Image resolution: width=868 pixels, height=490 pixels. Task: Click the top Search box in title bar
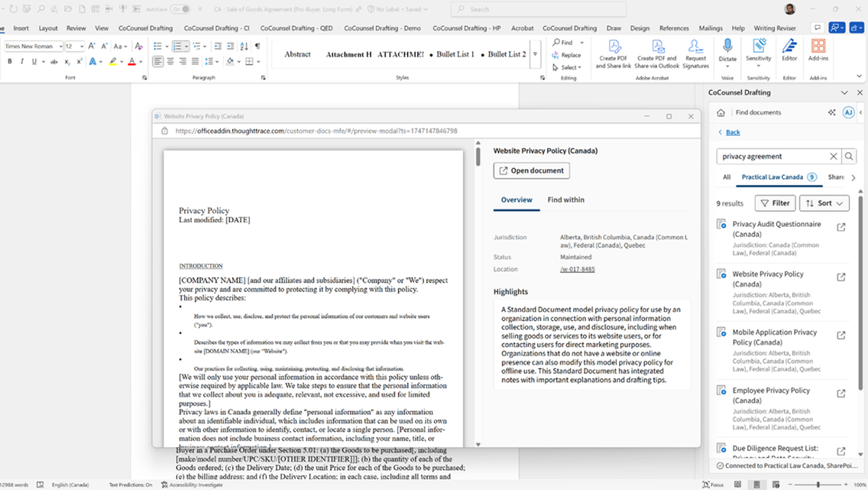tap(538, 10)
